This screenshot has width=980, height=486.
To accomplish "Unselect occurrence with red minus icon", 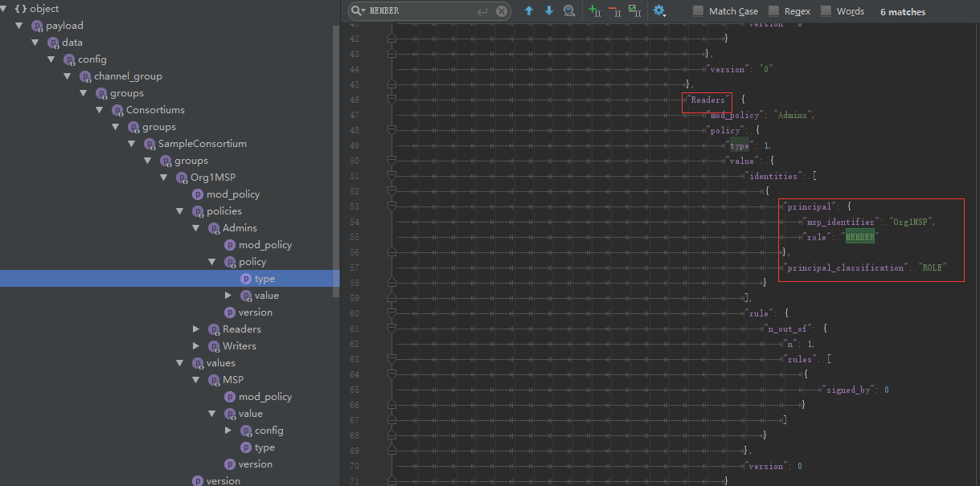I will (614, 11).
